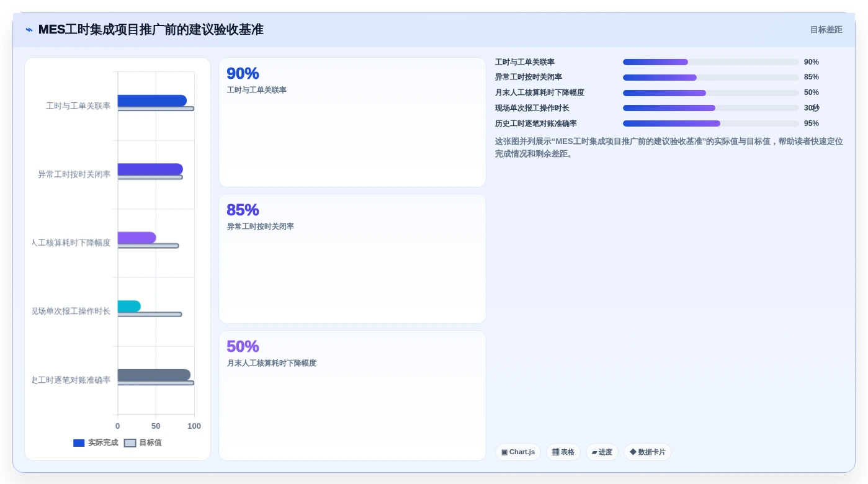The image size is (868, 484).
Task: Click the 异常工时按时关闭率 progress bar
Action: point(711,78)
